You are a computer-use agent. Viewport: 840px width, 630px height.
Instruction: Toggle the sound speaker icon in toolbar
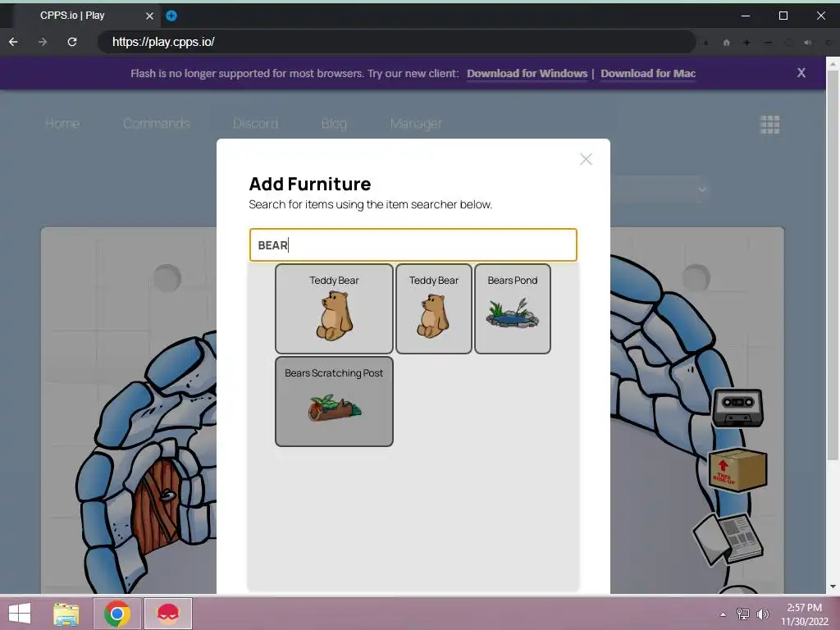808,43
